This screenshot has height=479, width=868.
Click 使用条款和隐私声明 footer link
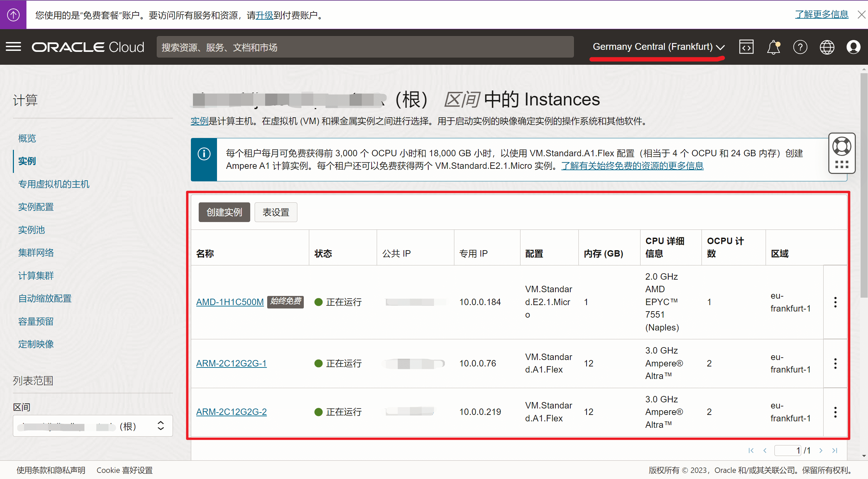51,470
